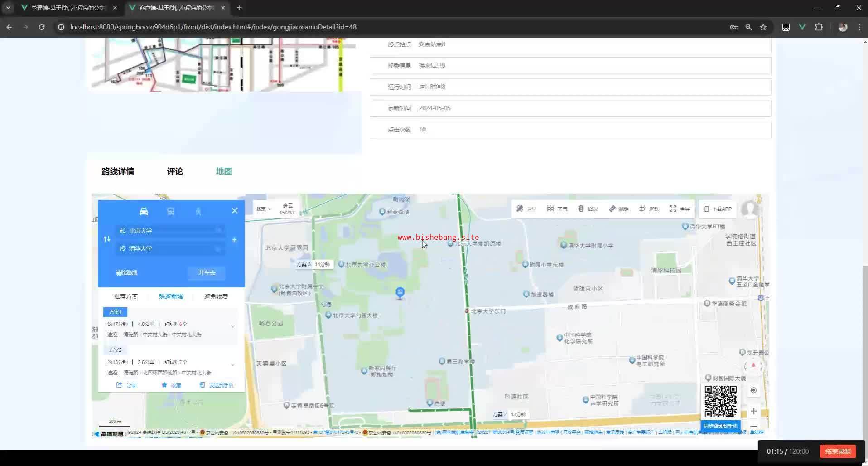The image size is (868, 466).
Task: Toggle the 地铁 subway layer
Action: pos(649,209)
